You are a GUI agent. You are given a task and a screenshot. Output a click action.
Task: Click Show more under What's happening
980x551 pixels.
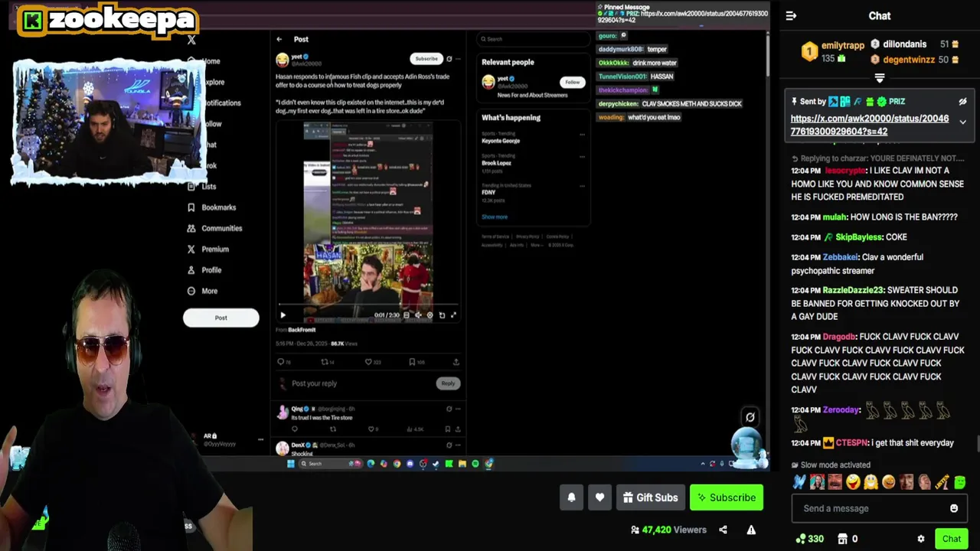click(x=495, y=217)
